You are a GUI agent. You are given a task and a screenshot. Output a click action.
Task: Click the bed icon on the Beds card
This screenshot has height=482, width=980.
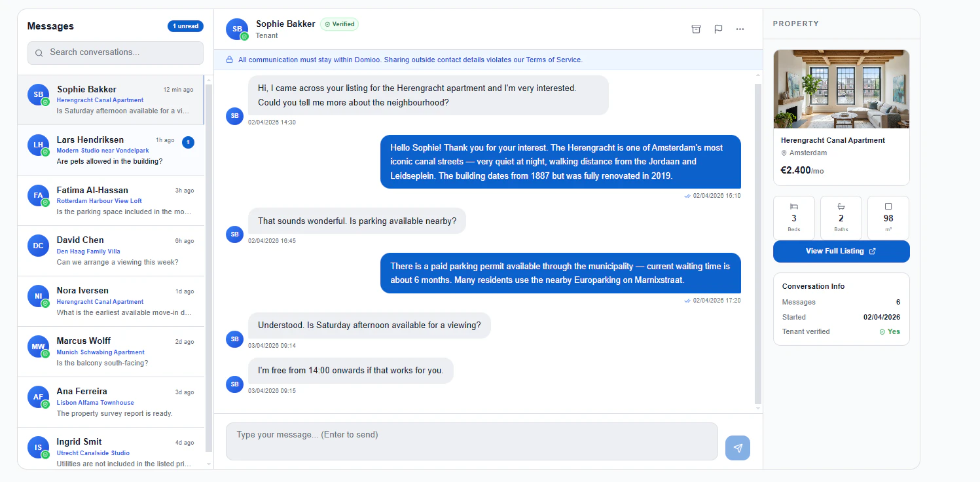794,206
